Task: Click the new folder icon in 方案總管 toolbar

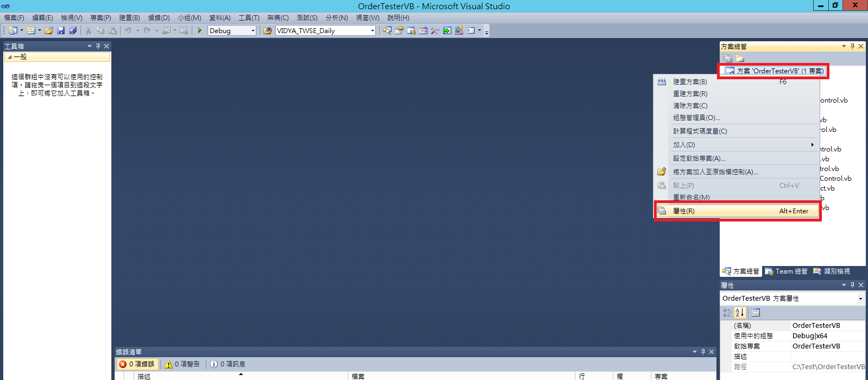Action: click(740, 58)
